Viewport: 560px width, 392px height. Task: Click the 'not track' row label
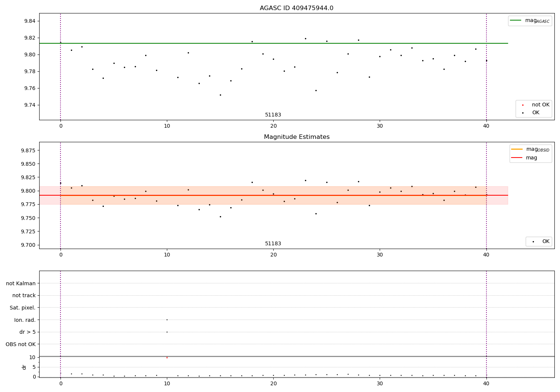(x=24, y=296)
